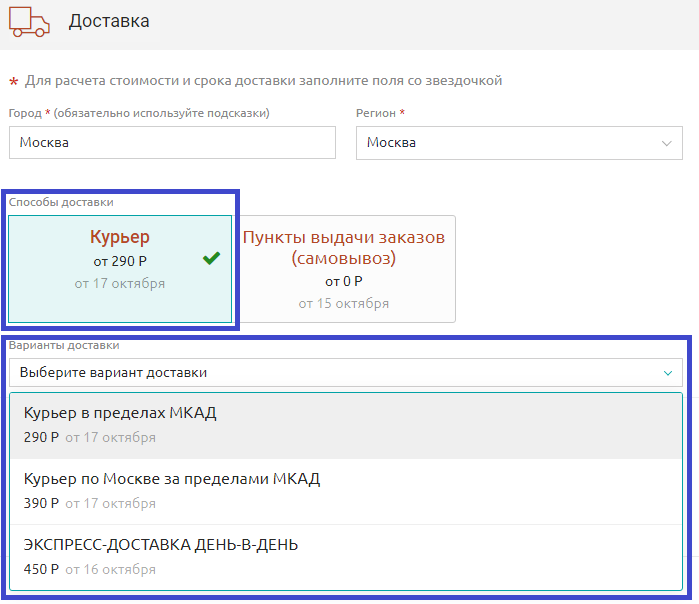This screenshot has height=604, width=699.
Task: Click the Доставка section heading
Action: point(109,21)
